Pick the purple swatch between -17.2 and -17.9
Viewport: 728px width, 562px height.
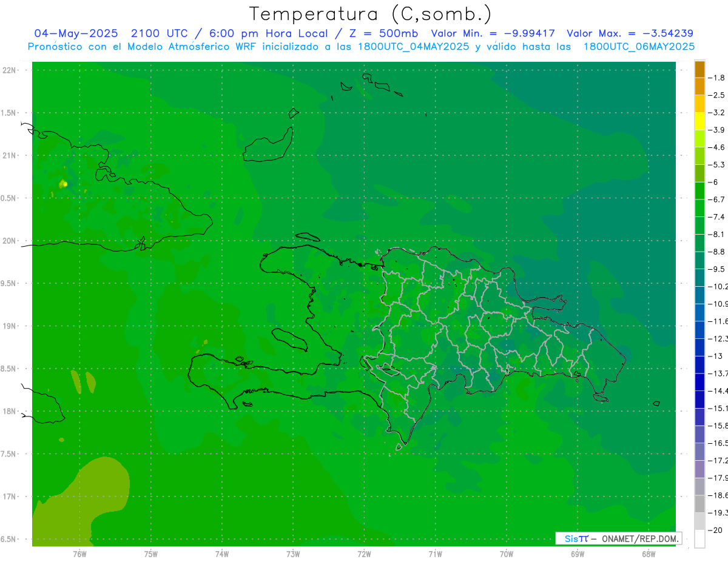click(700, 469)
